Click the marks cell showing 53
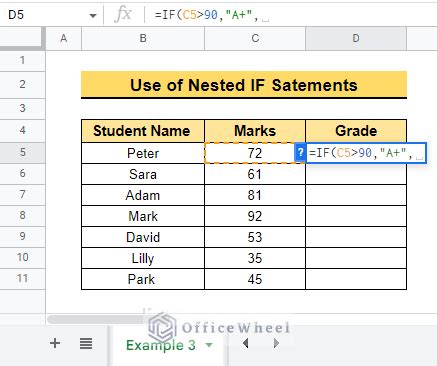This screenshot has height=366, width=437. click(255, 237)
